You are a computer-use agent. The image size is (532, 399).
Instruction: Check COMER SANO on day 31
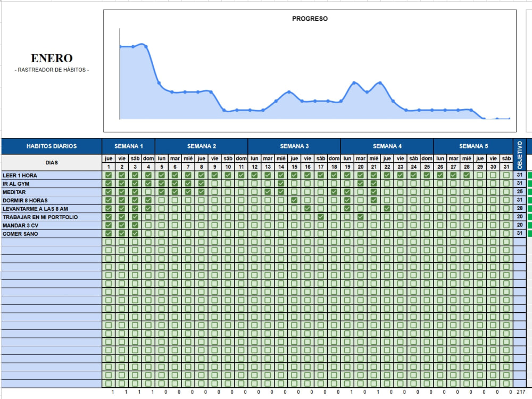coord(506,234)
